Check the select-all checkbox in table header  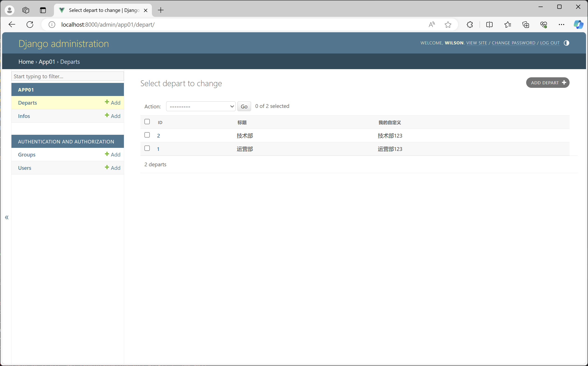[147, 121]
